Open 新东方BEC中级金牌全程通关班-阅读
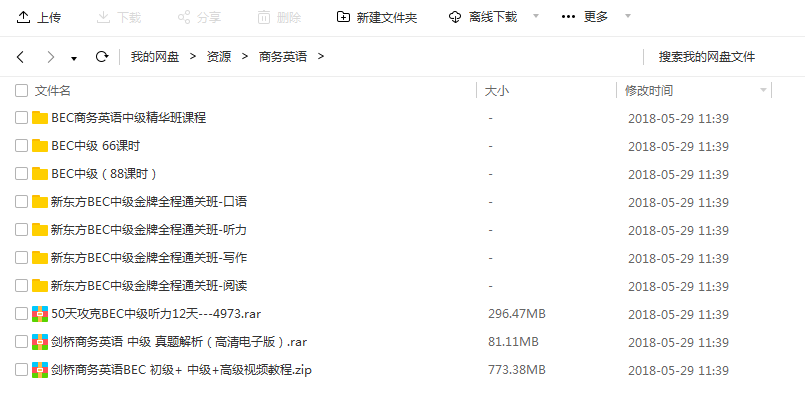 pos(149,286)
